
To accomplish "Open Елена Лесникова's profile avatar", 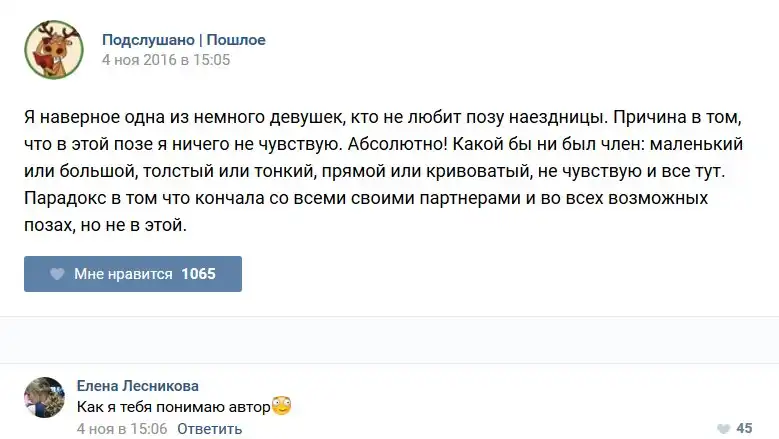I will (45, 398).
